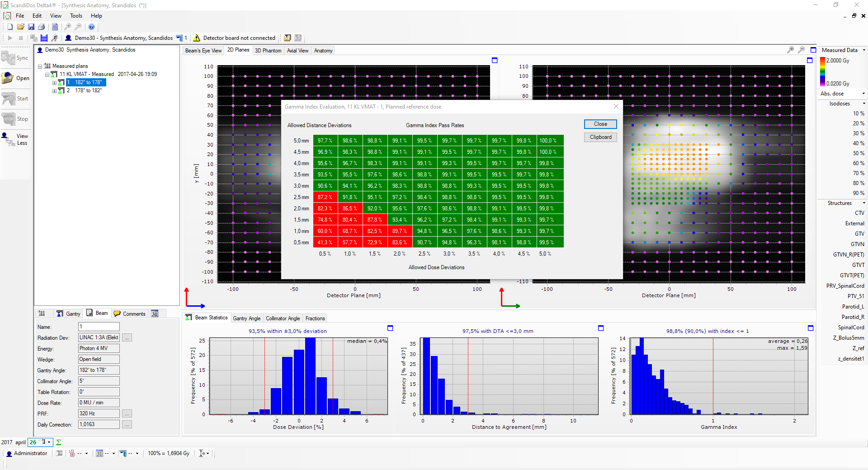Click the green Sigma sum icon
This screenshot has width=868, height=470.
[x=59, y=442]
